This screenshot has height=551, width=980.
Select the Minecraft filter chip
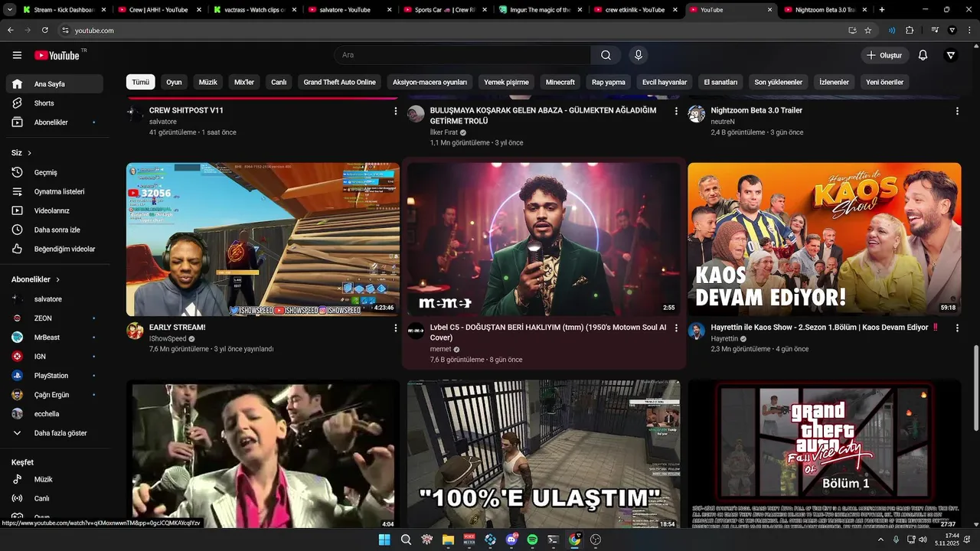[560, 82]
